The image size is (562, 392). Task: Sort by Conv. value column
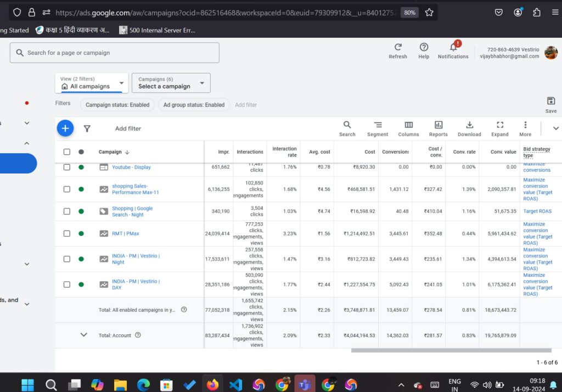pos(503,152)
